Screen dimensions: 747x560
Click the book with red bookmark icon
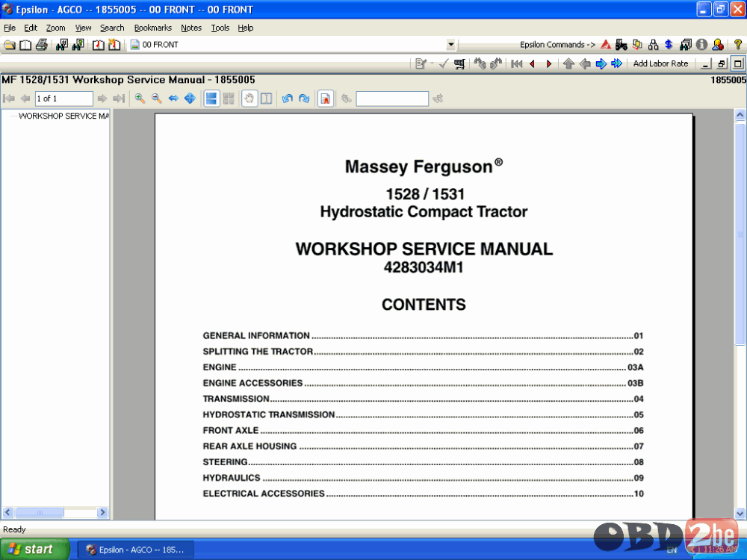(x=98, y=46)
